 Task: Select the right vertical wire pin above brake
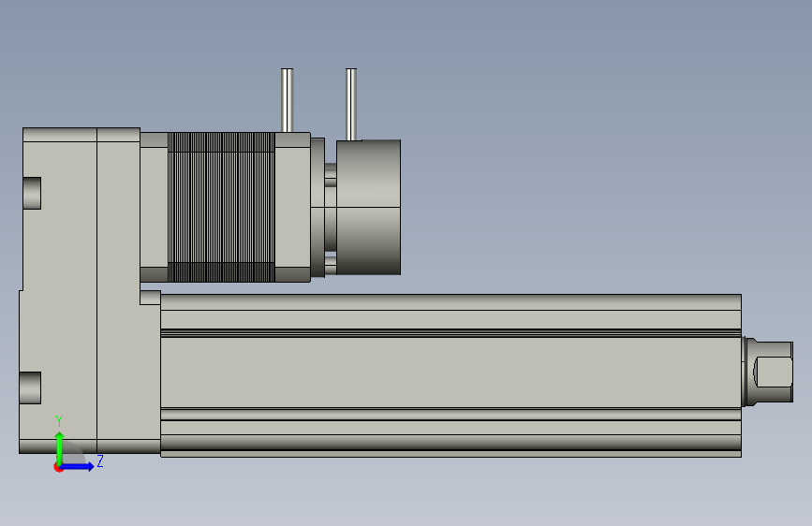(351, 104)
